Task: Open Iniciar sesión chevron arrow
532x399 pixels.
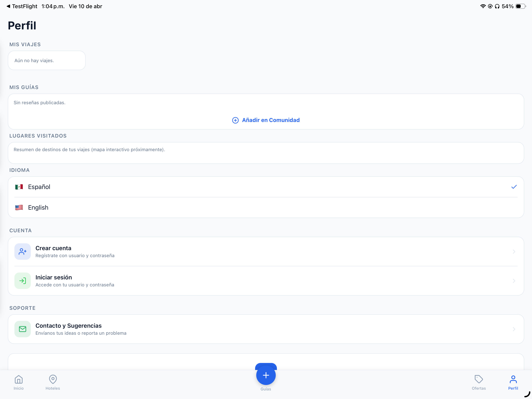Action: 514,281
